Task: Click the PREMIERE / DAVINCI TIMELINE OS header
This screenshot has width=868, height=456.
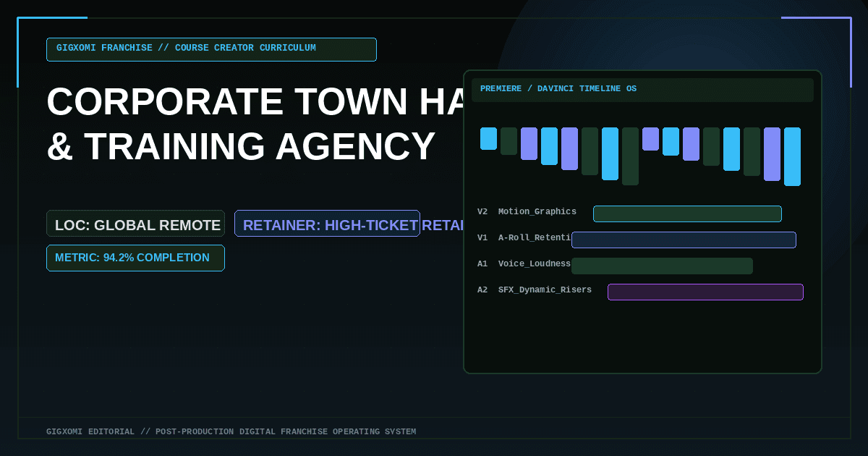Action: click(x=642, y=90)
